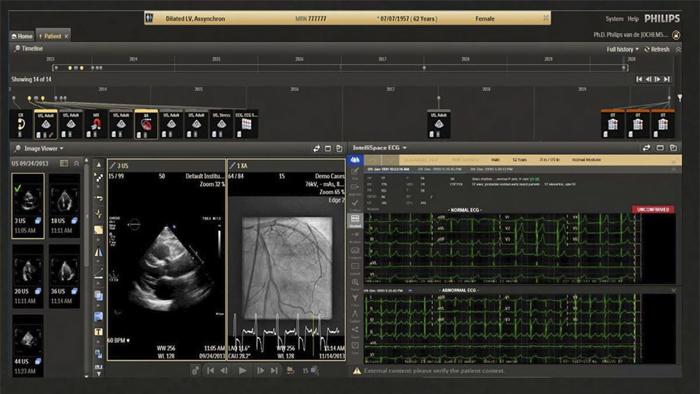Select the arrow pointer tool in viewer toolbar

pyautogui.click(x=99, y=178)
